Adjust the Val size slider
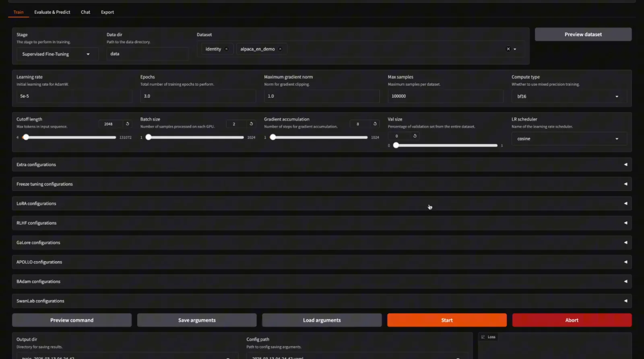This screenshot has height=359, width=644. [445, 145]
